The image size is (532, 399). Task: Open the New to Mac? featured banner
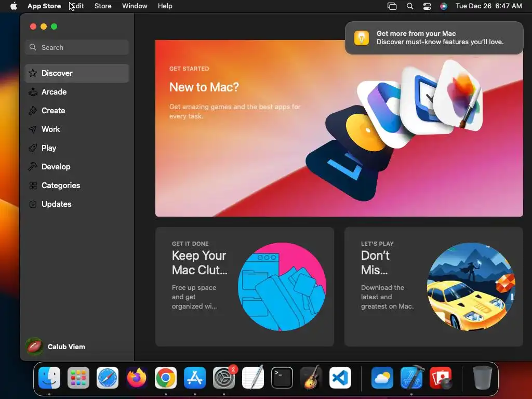(339, 128)
